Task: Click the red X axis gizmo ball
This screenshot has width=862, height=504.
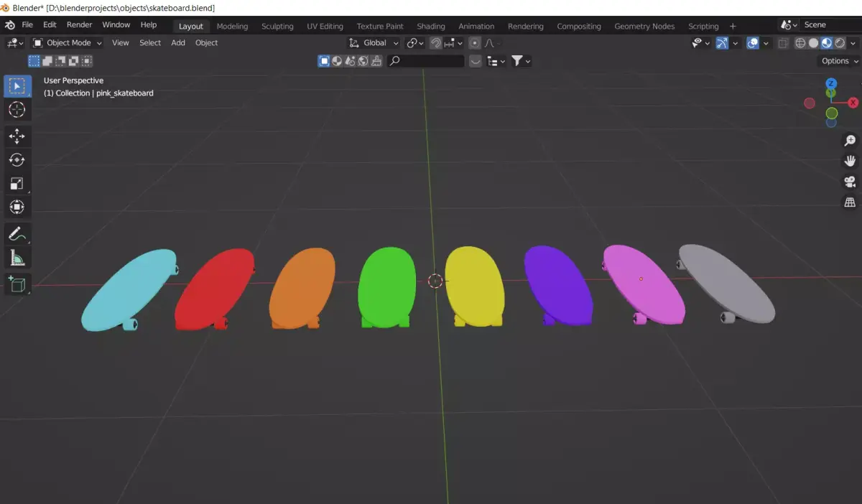Action: pyautogui.click(x=853, y=103)
